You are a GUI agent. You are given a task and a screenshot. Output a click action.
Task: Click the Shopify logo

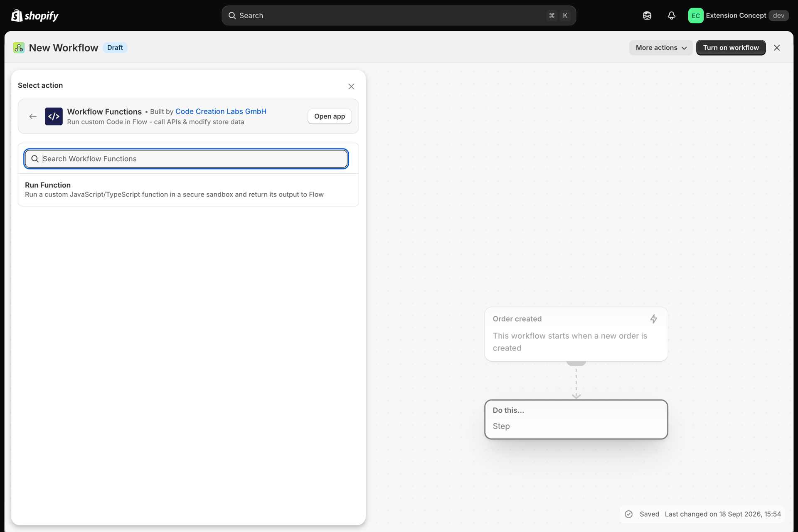(x=35, y=15)
